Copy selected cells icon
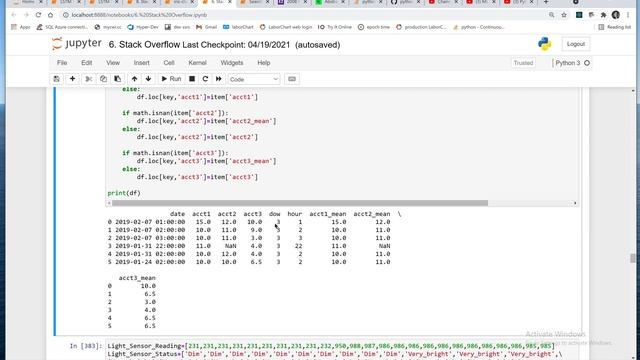The height and width of the screenshot is (360, 640). 103,79
